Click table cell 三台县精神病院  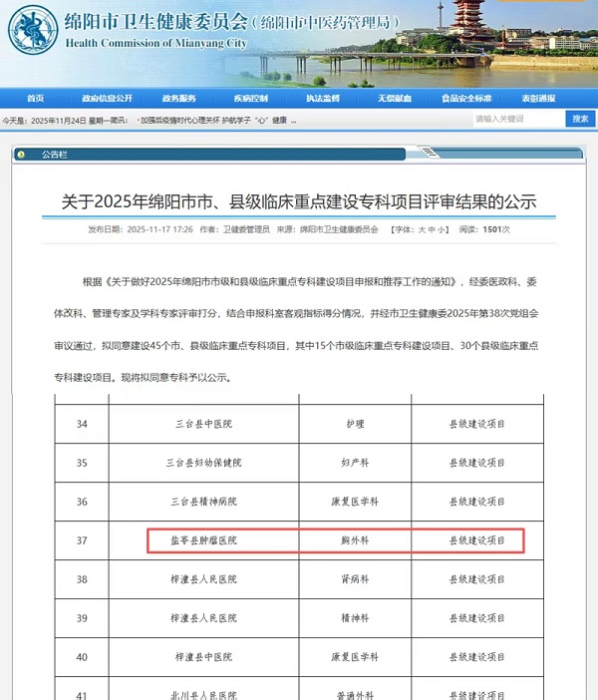203,502
